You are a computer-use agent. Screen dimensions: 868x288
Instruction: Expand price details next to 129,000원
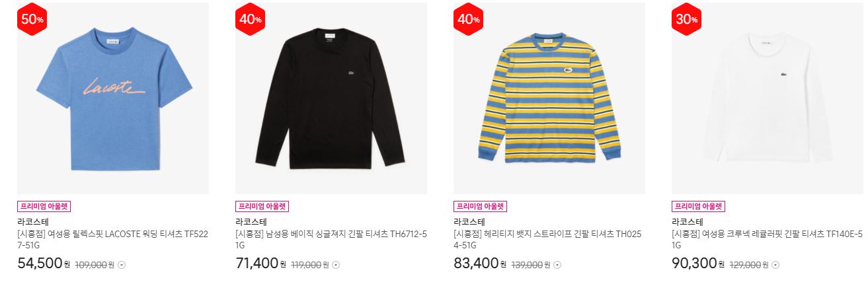pyautogui.click(x=775, y=265)
